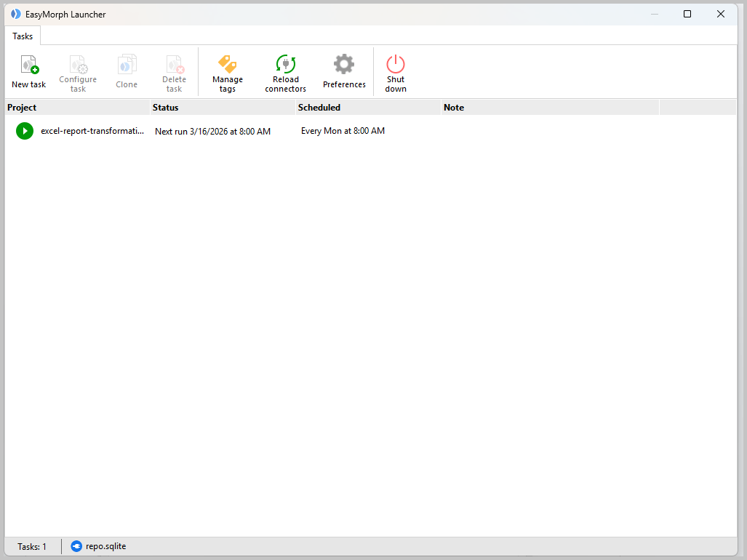
Task: Click the repo.sqlite repository icon in status bar
Action: pyautogui.click(x=76, y=546)
